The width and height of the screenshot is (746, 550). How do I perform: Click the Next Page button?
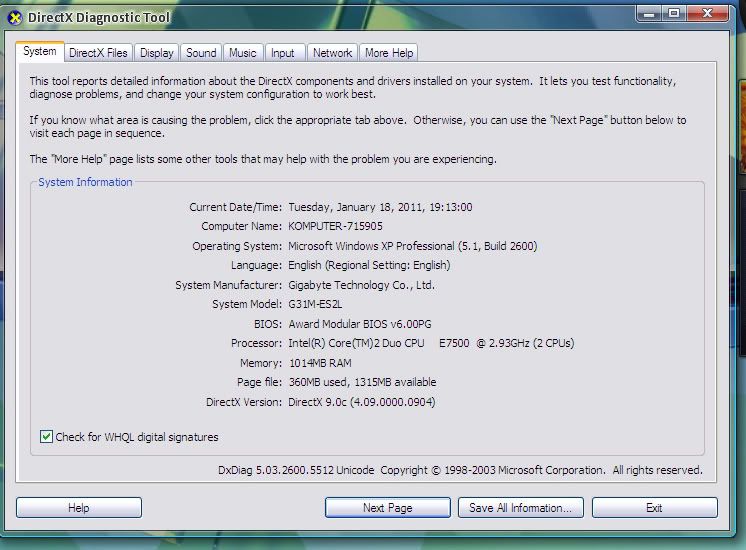tap(388, 508)
